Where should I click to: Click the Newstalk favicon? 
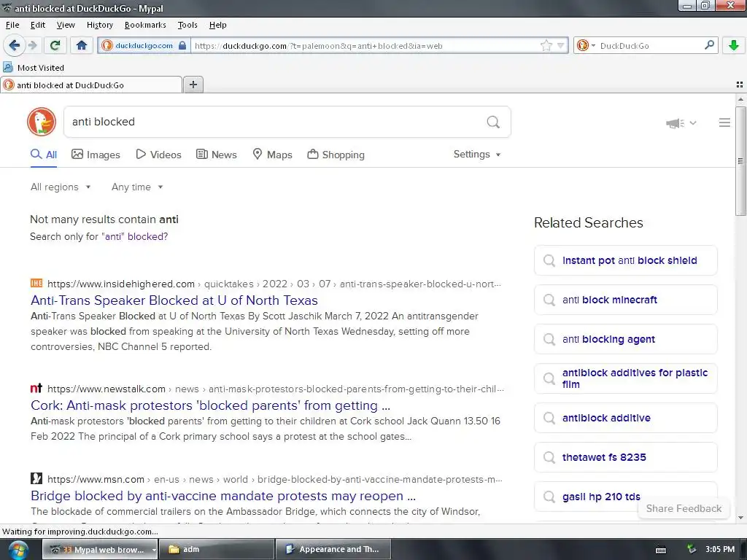point(36,388)
